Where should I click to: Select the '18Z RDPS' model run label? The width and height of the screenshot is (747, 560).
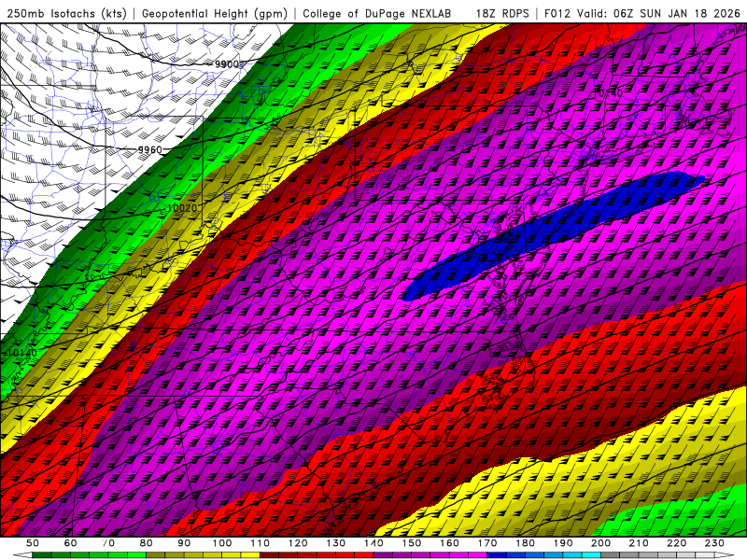click(x=502, y=14)
